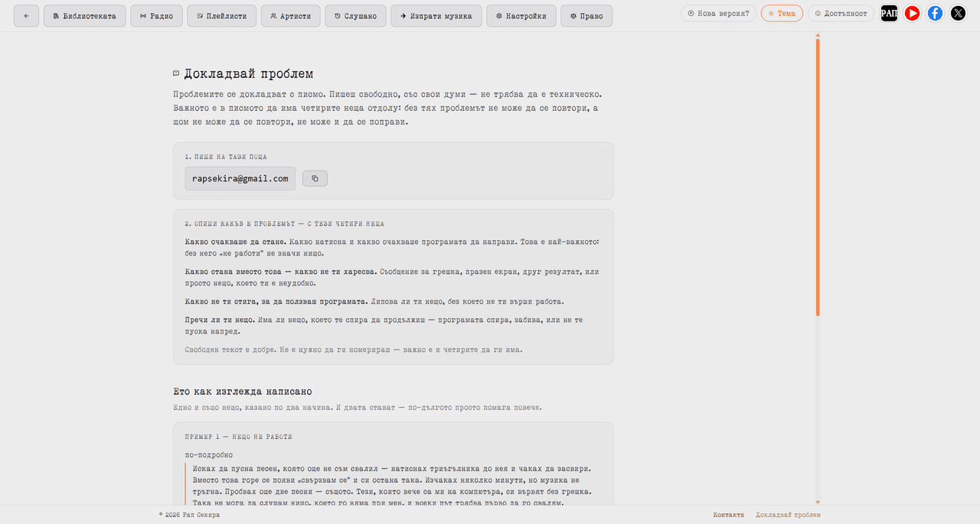The image size is (980, 524).
Task: Toggle the Тема theme button
Action: 782,13
